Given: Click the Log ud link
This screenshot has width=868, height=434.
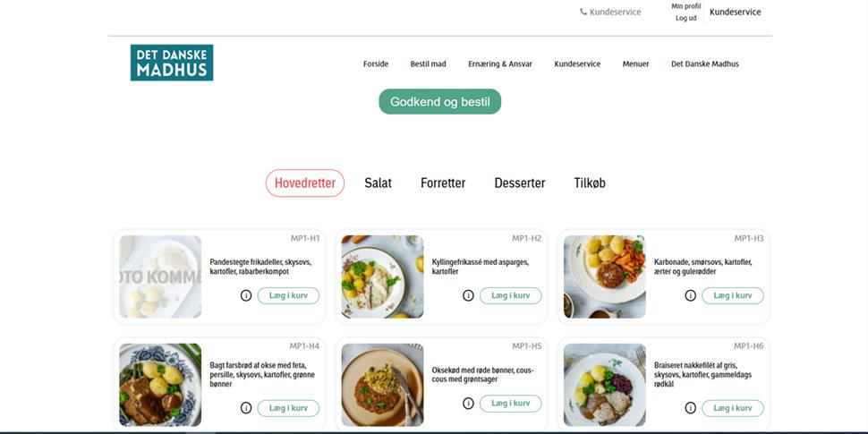Looking at the screenshot, I should [685, 18].
